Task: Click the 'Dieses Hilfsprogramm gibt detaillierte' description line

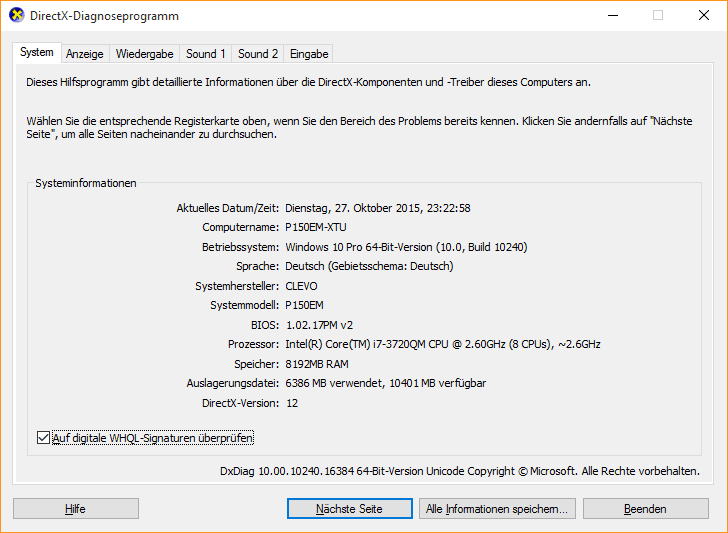Action: click(308, 82)
